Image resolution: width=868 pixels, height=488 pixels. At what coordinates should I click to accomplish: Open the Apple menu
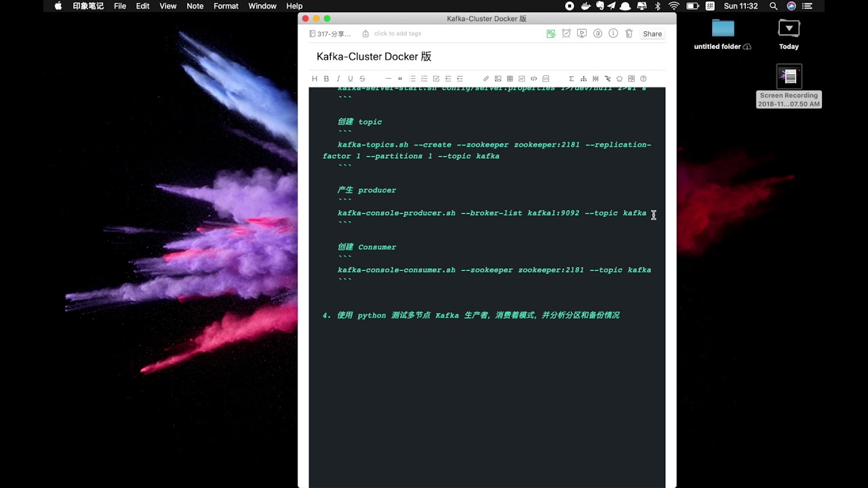click(58, 6)
